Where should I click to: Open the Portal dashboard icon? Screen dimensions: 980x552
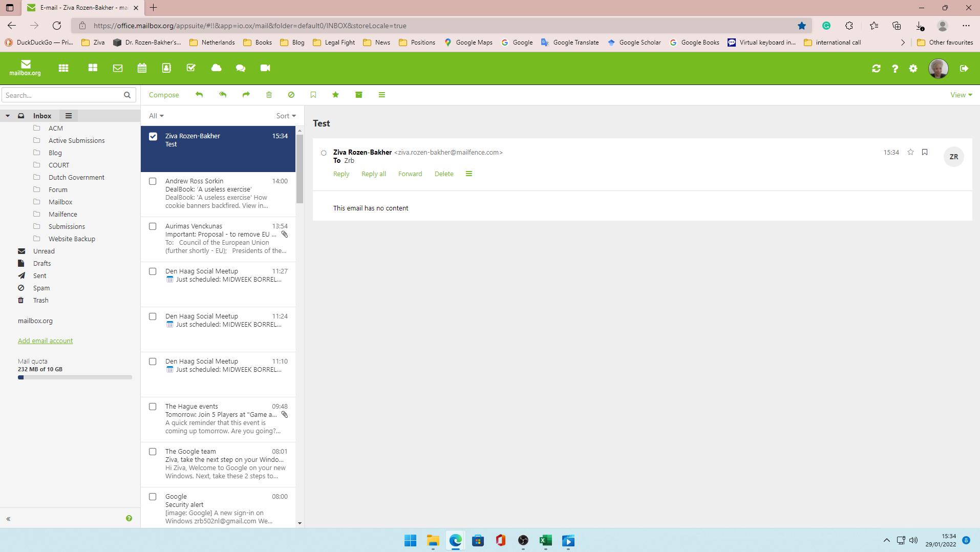(x=93, y=68)
